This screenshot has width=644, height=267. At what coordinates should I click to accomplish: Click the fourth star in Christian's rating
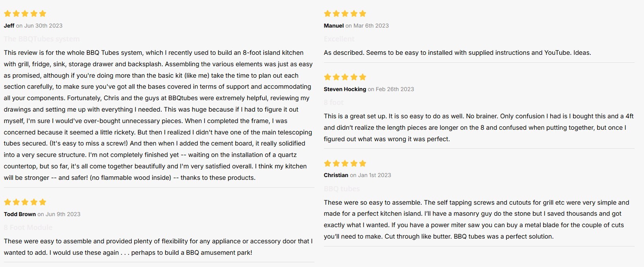click(x=354, y=164)
